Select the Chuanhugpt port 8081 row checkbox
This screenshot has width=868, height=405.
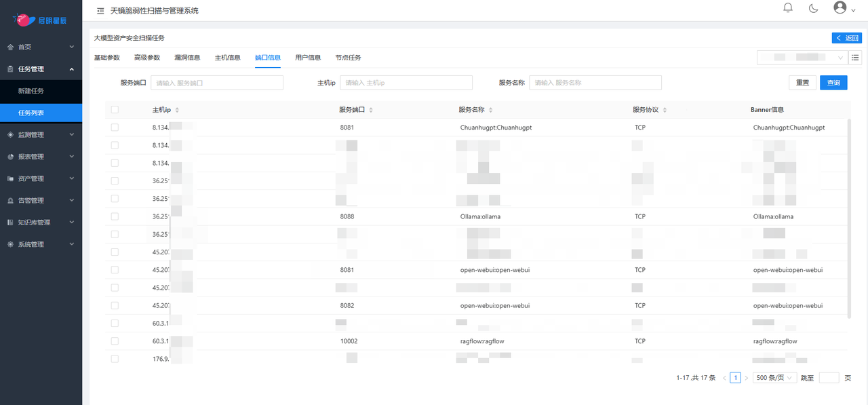click(115, 128)
